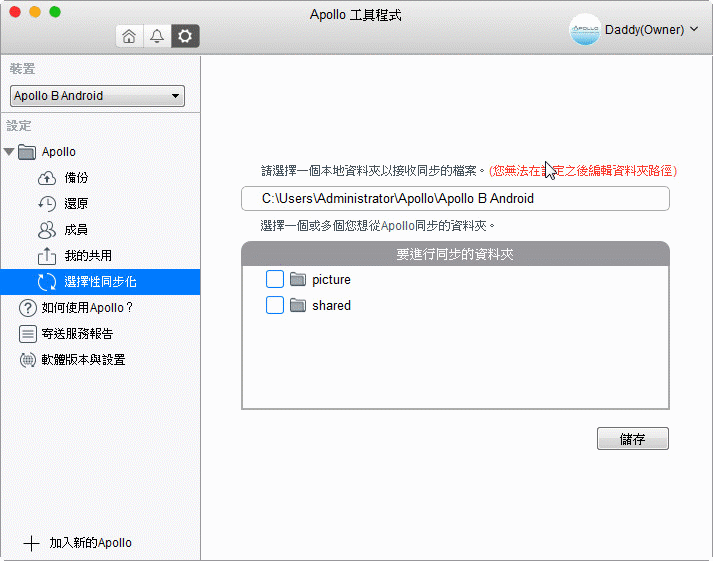This screenshot has width=713, height=561.
Task: Click the red warning text about folder path
Action: (583, 171)
